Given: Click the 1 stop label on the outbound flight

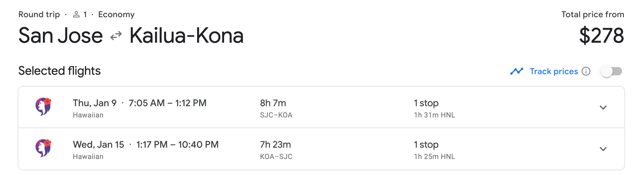Looking at the screenshot, I should (426, 103).
